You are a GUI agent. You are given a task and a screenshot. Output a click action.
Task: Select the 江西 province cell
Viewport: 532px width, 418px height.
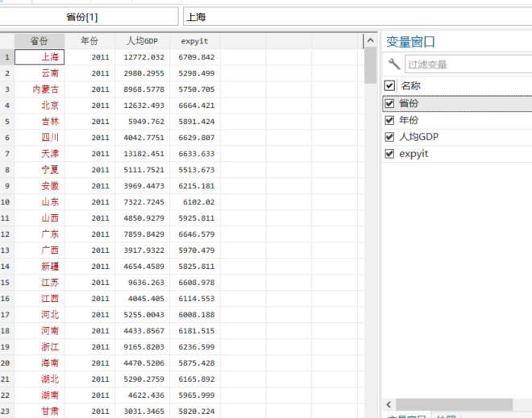pyautogui.click(x=39, y=299)
